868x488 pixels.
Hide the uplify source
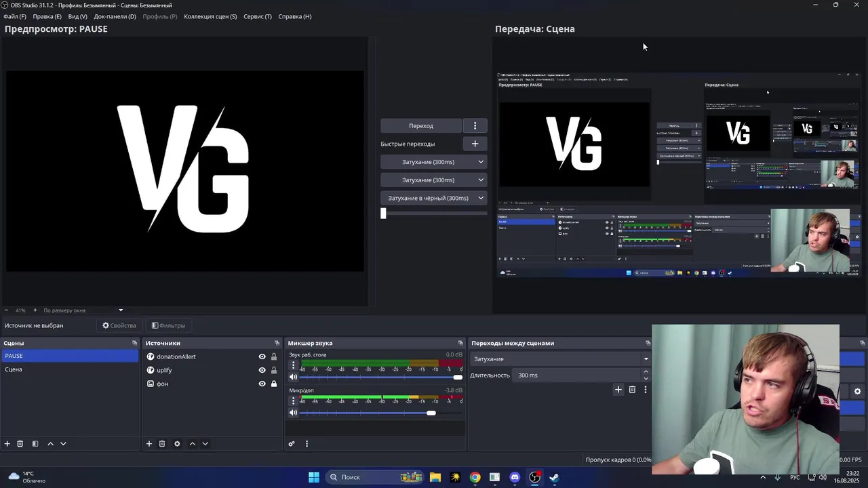(x=262, y=370)
